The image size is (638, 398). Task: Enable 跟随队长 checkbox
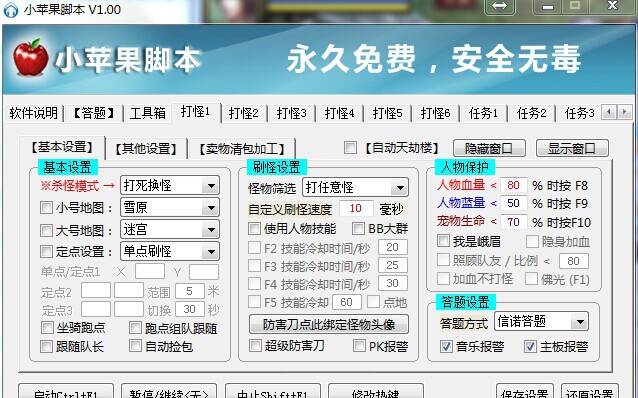point(46,346)
